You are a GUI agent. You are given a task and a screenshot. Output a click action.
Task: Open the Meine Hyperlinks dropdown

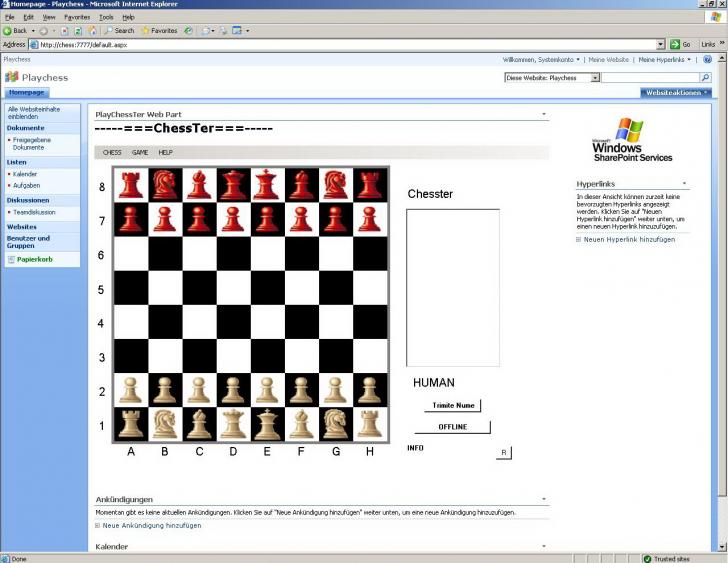[664, 60]
